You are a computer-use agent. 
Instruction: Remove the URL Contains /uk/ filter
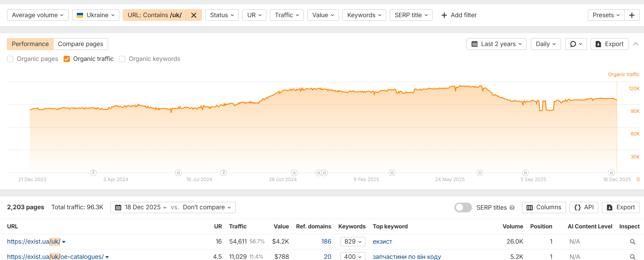193,15
